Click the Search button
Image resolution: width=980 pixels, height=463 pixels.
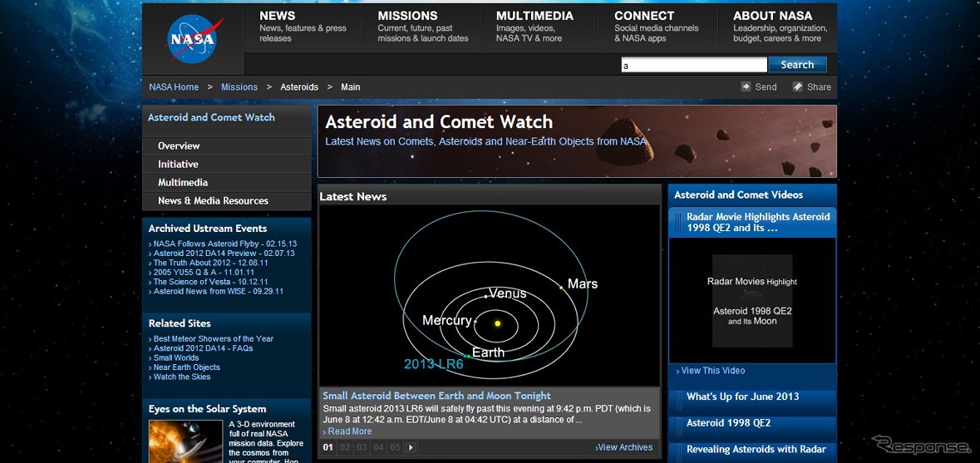[797, 65]
